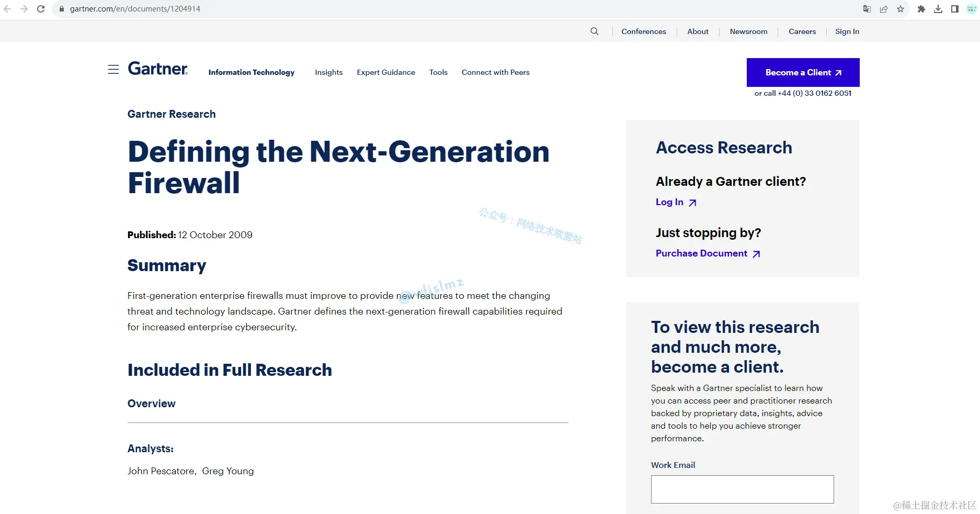Click the padlock site security icon
Viewport: 980px width, 514px height.
click(62, 9)
